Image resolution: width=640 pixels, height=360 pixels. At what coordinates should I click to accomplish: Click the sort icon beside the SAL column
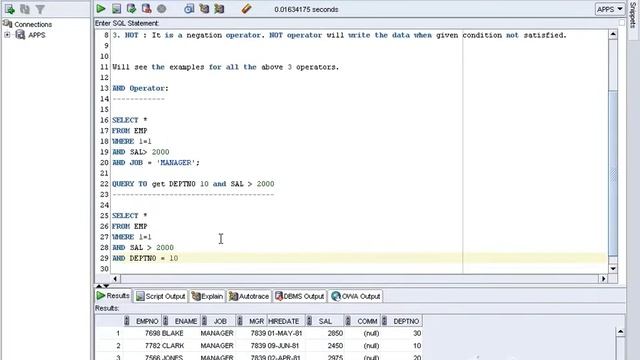click(309, 321)
